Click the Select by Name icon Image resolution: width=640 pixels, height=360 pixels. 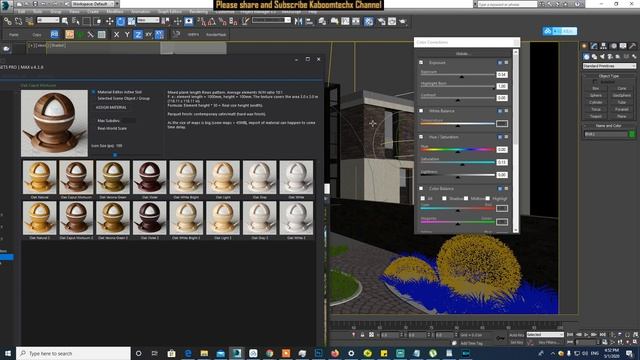(76, 21)
